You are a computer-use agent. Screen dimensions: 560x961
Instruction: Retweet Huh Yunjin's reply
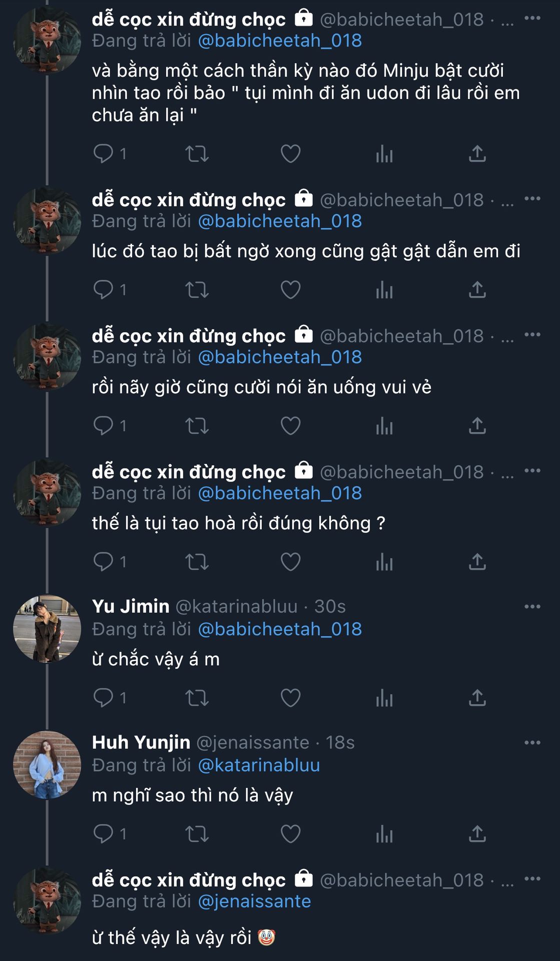click(x=197, y=834)
